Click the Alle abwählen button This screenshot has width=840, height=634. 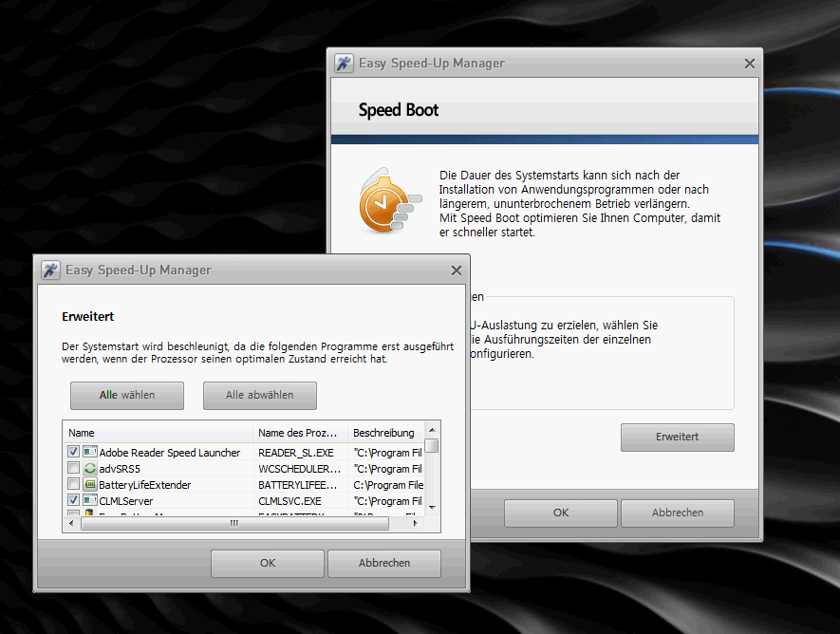[260, 395]
